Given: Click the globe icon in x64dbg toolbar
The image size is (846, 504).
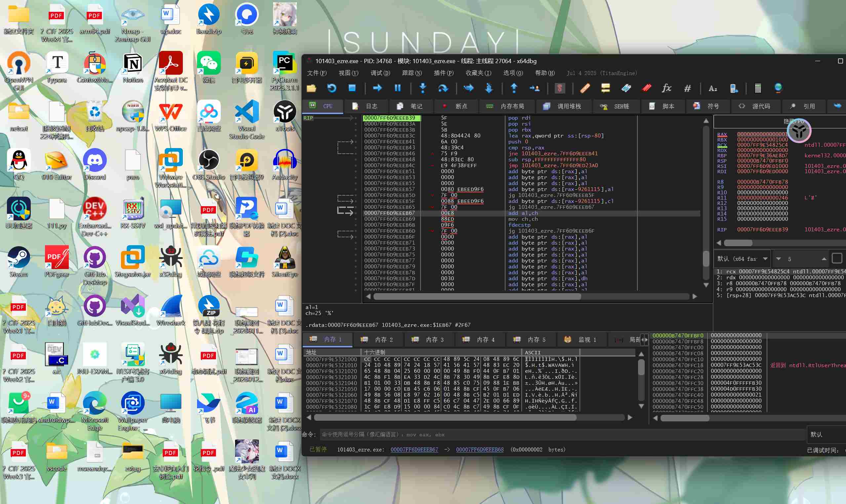Looking at the screenshot, I should (778, 88).
